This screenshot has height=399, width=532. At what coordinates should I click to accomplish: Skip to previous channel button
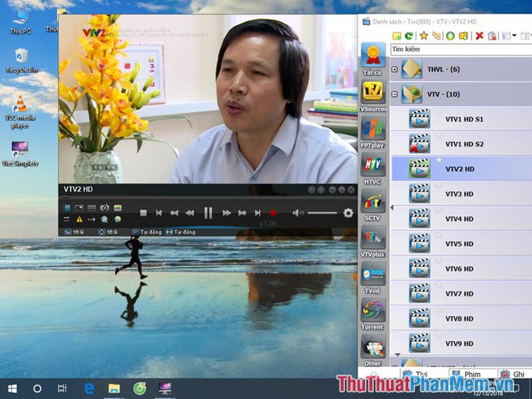158,213
